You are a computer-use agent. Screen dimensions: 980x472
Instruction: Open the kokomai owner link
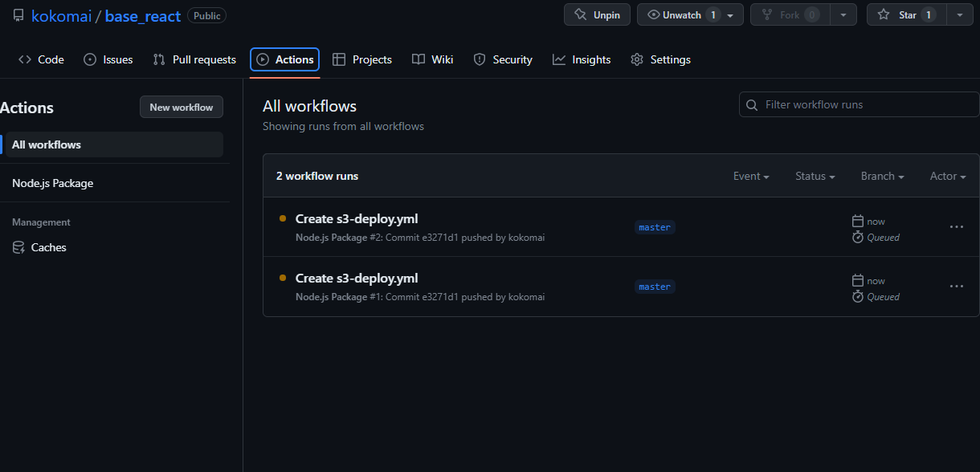tap(61, 16)
